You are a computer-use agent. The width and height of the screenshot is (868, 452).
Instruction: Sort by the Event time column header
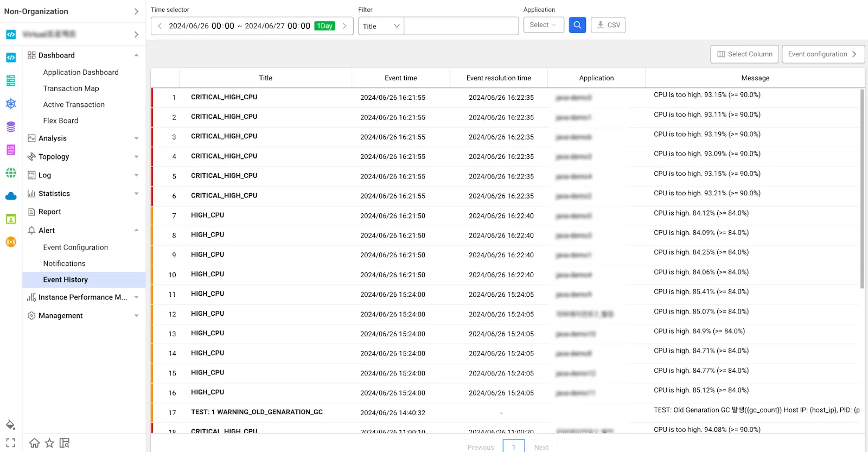coord(401,78)
